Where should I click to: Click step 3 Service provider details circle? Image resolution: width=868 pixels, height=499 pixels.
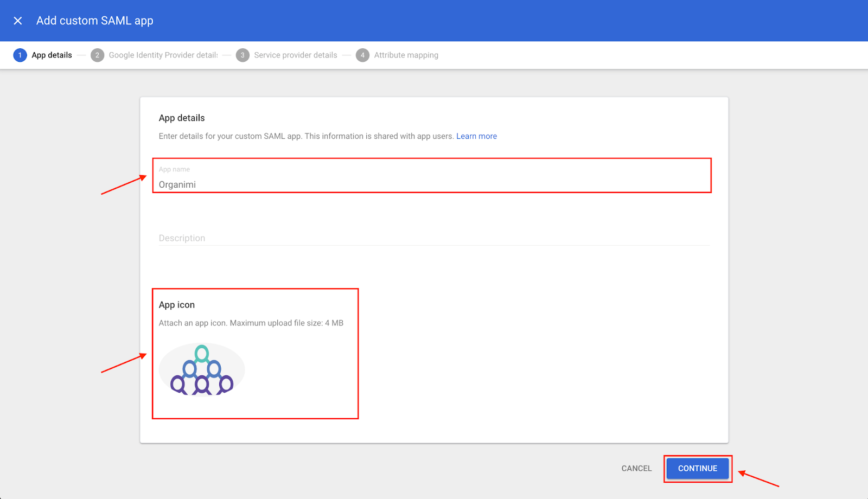[242, 55]
